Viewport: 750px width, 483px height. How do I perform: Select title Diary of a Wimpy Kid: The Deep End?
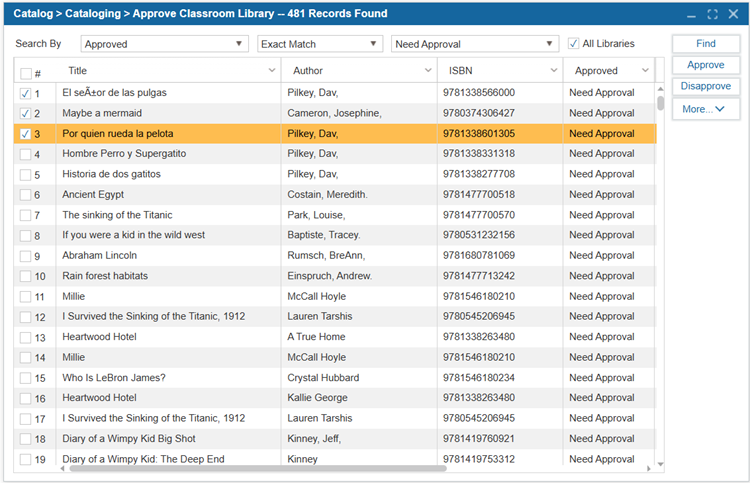(143, 459)
